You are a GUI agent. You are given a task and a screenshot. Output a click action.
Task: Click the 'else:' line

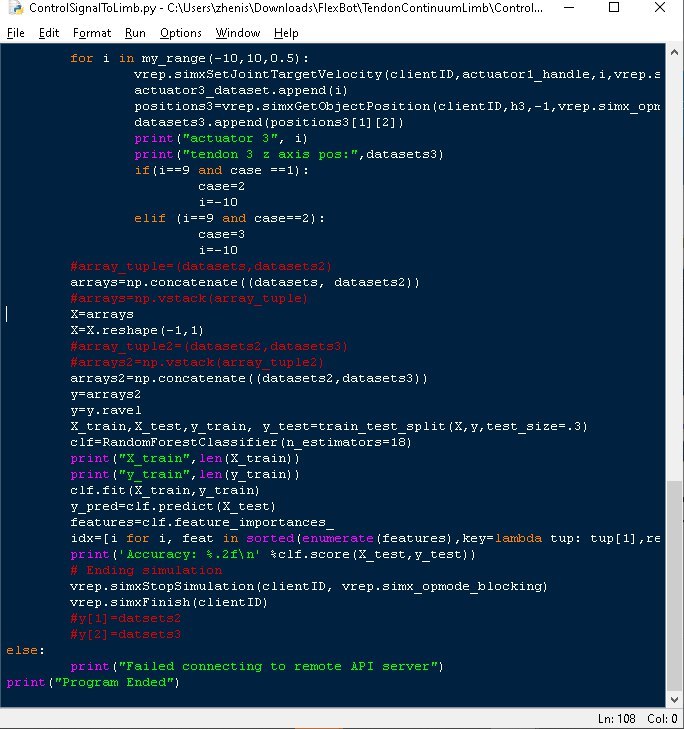[x=26, y=650]
